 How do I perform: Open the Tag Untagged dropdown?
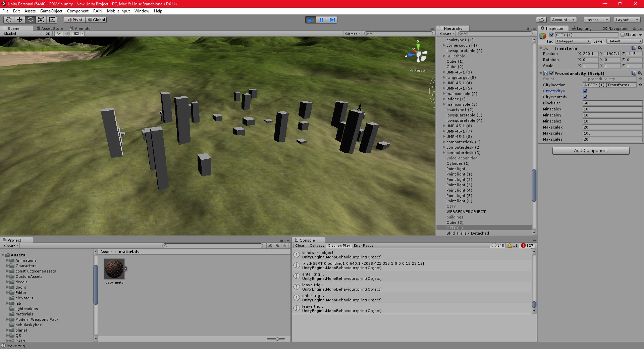pyautogui.click(x=573, y=41)
